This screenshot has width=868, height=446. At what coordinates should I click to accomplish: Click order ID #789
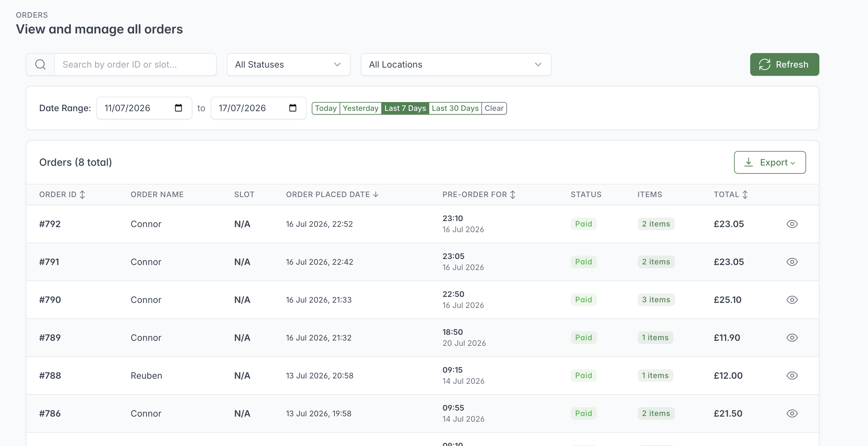(50, 338)
